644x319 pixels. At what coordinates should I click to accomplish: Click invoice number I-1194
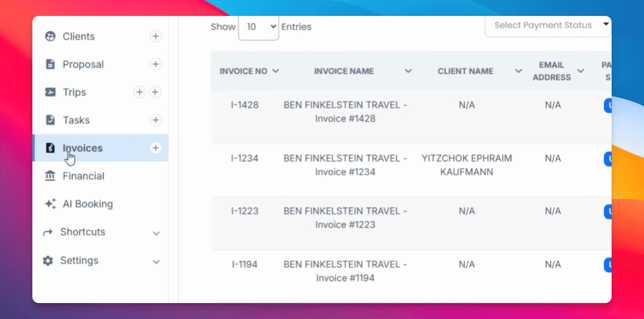click(244, 265)
